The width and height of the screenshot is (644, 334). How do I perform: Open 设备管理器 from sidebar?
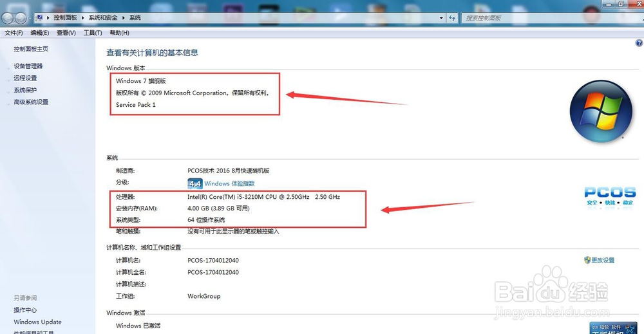coord(28,66)
